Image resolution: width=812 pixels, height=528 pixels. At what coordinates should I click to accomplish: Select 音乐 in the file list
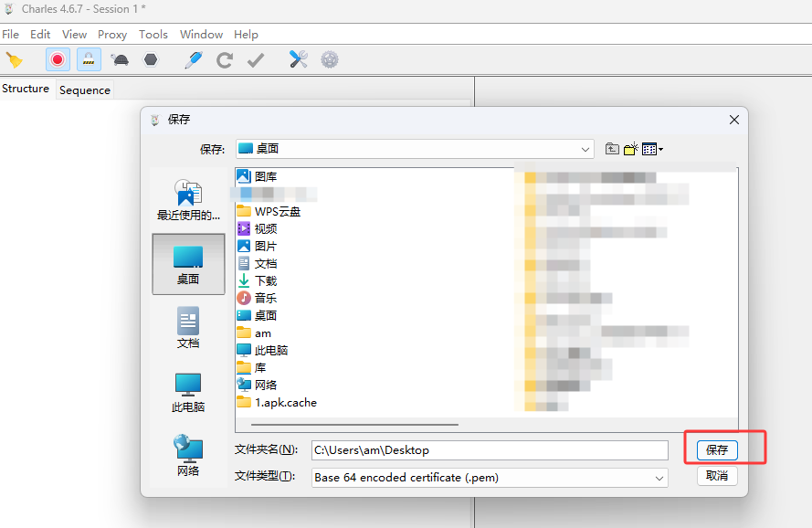[257, 298]
